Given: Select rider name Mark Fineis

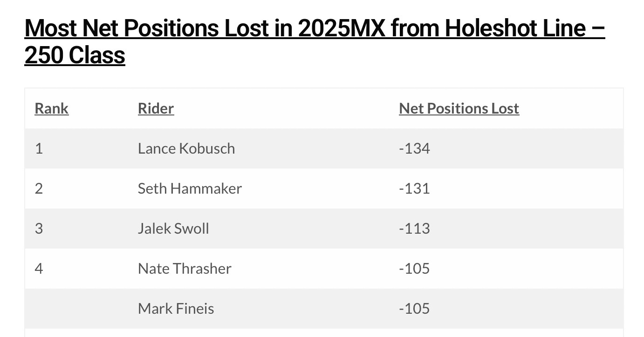Looking at the screenshot, I should click(x=176, y=309).
